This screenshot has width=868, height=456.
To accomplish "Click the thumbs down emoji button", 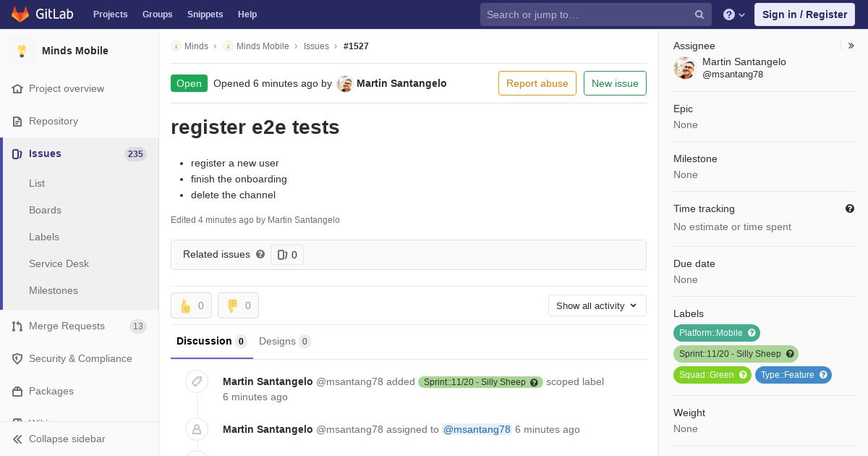I will (x=238, y=305).
